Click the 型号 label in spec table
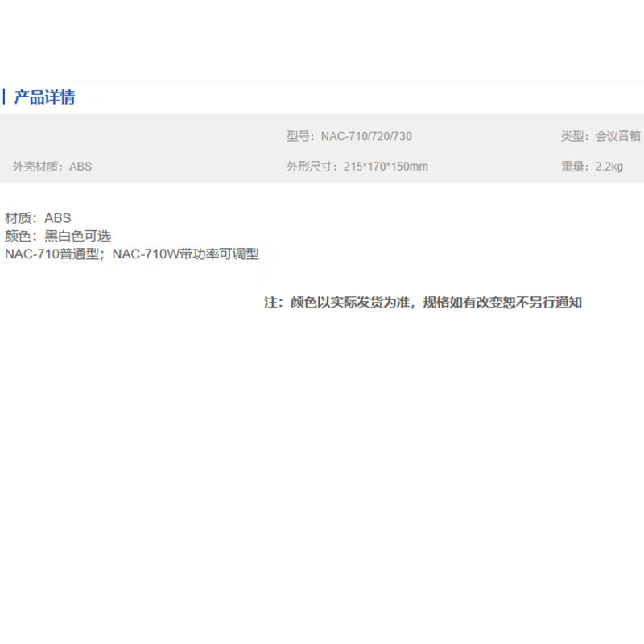This screenshot has height=644, width=644. click(x=297, y=136)
